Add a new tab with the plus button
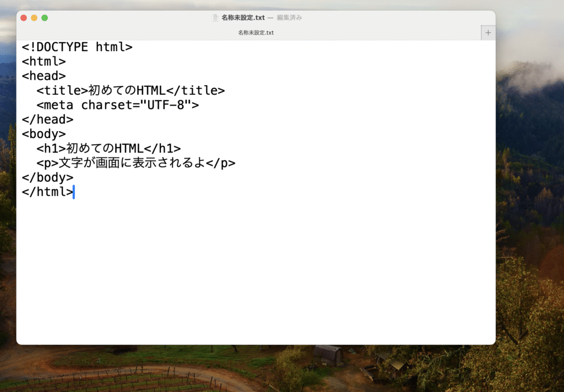 pyautogui.click(x=488, y=32)
